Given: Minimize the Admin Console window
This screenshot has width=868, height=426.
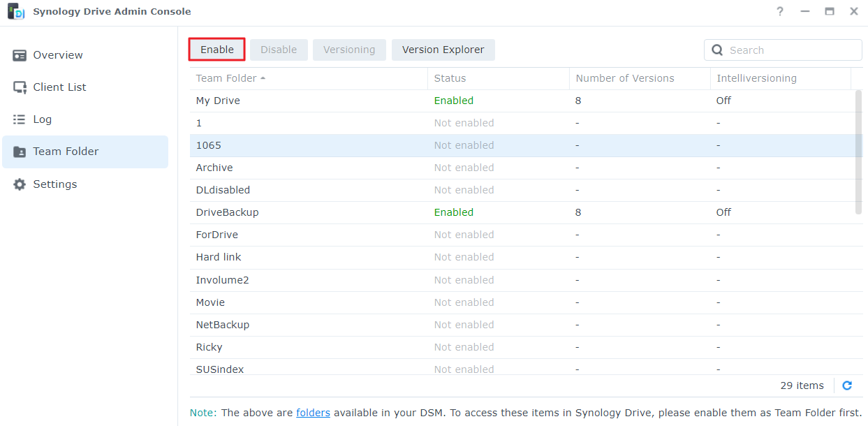Looking at the screenshot, I should coord(805,11).
